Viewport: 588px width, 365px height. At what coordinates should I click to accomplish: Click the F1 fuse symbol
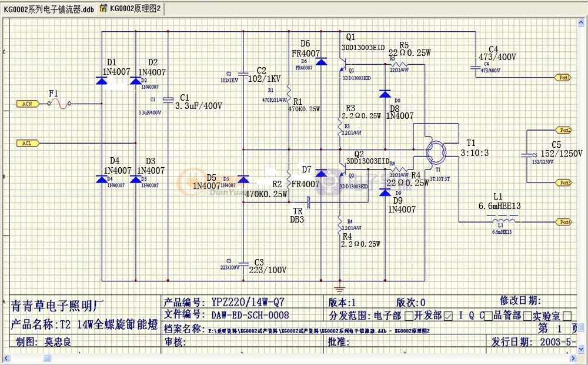coord(59,104)
